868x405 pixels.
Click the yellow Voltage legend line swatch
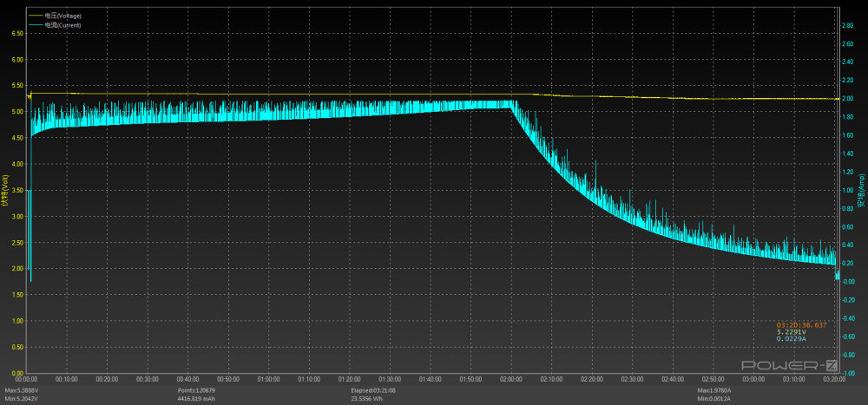[x=36, y=16]
